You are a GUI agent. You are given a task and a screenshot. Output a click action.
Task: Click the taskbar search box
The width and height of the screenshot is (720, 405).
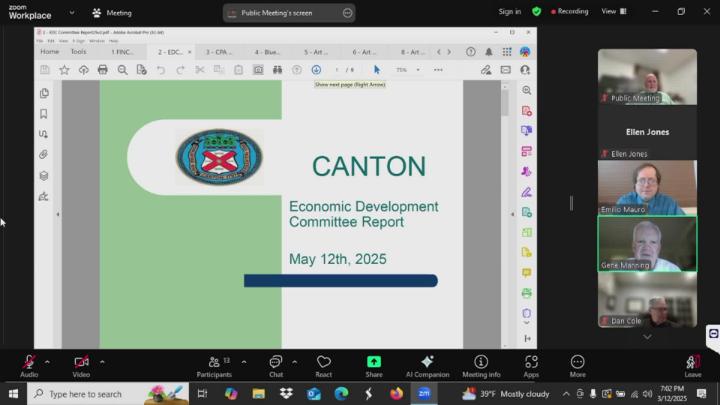tap(108, 394)
